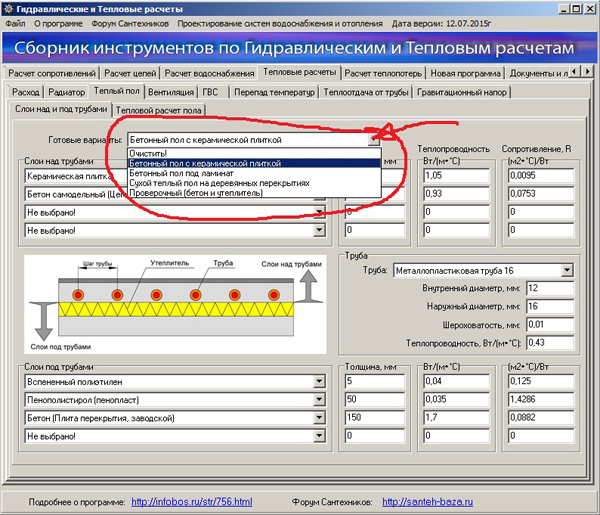
Task: Open the О программе menu
Action: coord(58,24)
